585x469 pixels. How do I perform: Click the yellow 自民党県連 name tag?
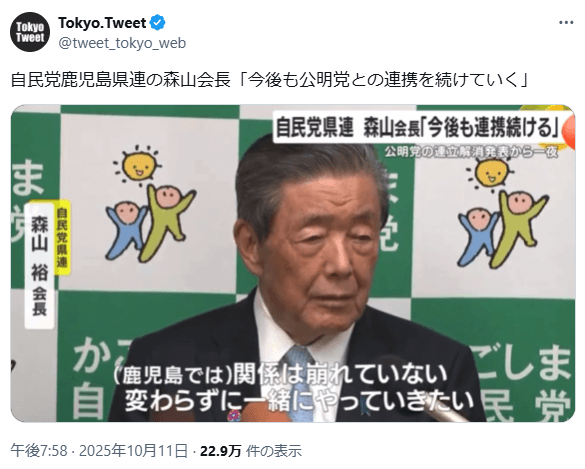[x=62, y=238]
